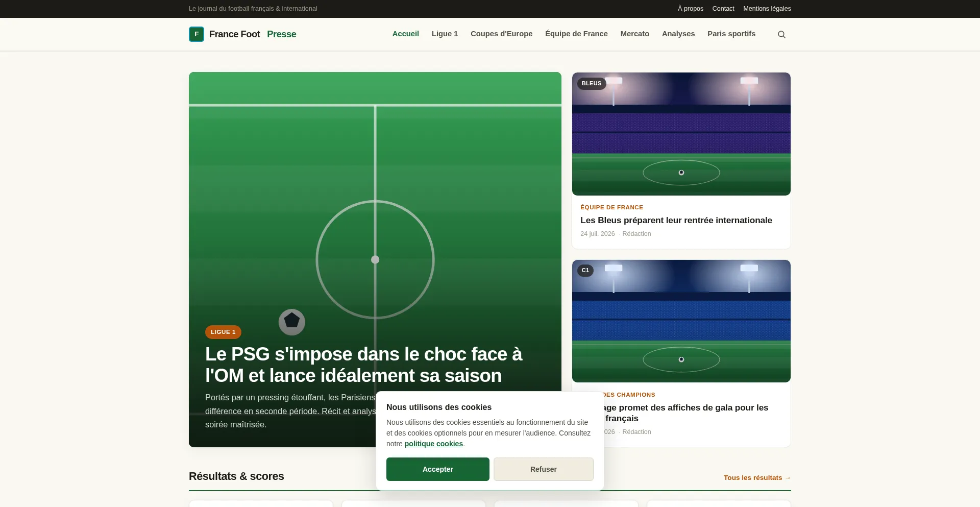This screenshot has width=980, height=507.
Task: Click the date 24 juil. 2026
Action: click(x=597, y=234)
